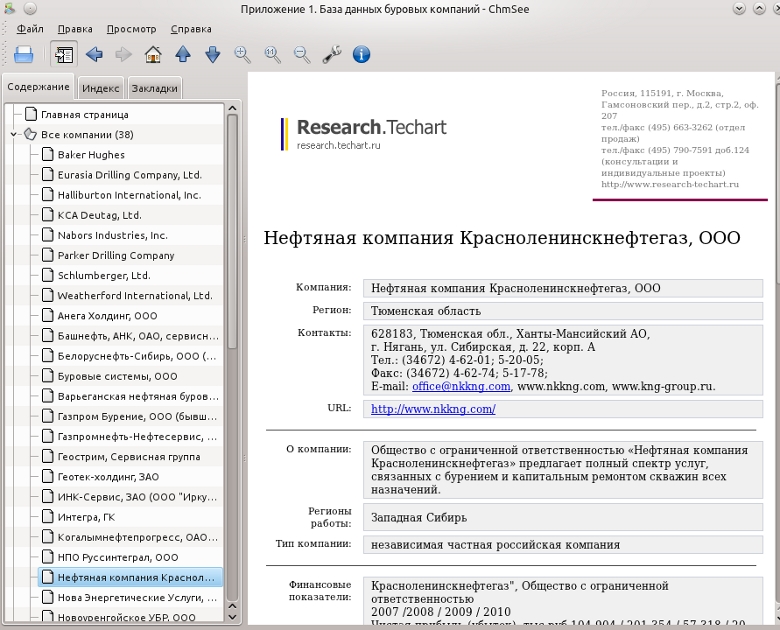Open Геострим, Сервисная группа entry
This screenshot has height=630, width=780.
[129, 456]
